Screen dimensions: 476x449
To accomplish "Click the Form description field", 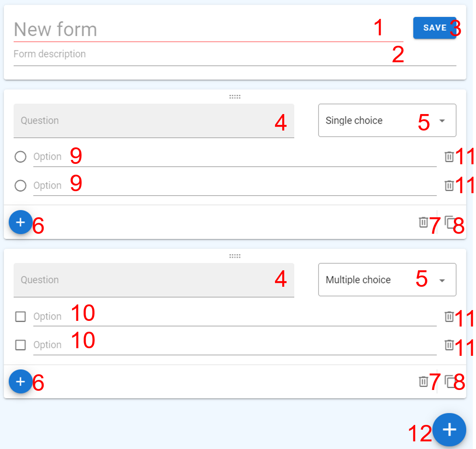I will (x=201, y=54).
